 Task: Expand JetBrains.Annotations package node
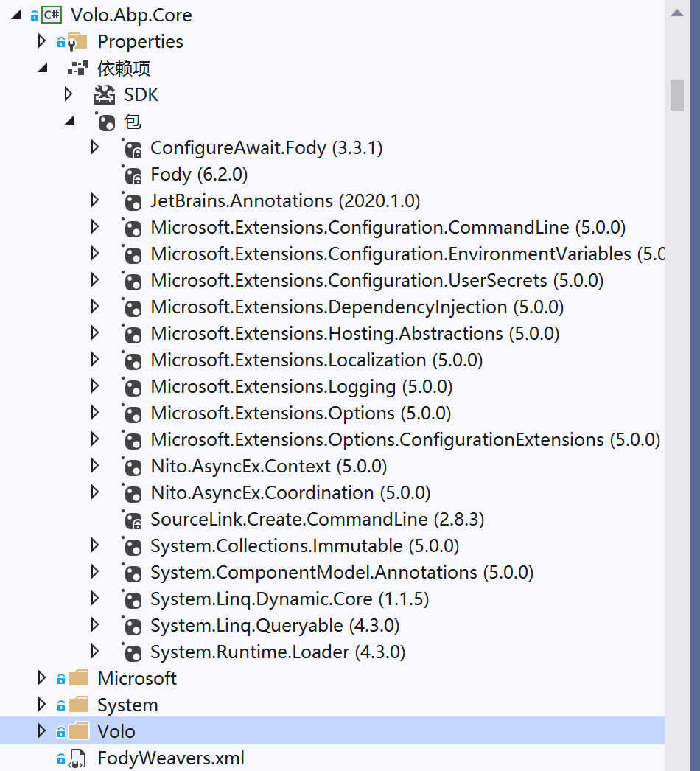(x=95, y=200)
